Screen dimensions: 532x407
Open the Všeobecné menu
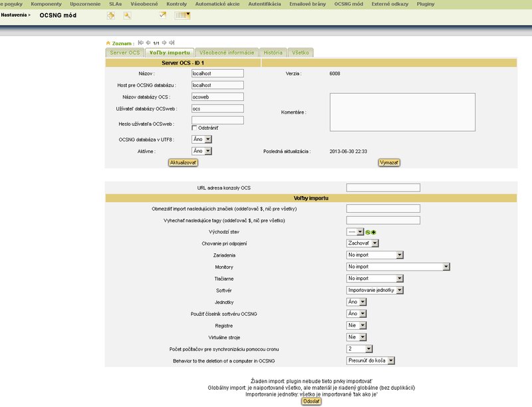[144, 4]
